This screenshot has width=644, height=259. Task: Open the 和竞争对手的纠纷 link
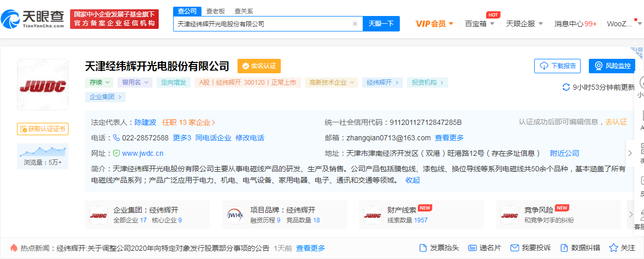coord(549,220)
